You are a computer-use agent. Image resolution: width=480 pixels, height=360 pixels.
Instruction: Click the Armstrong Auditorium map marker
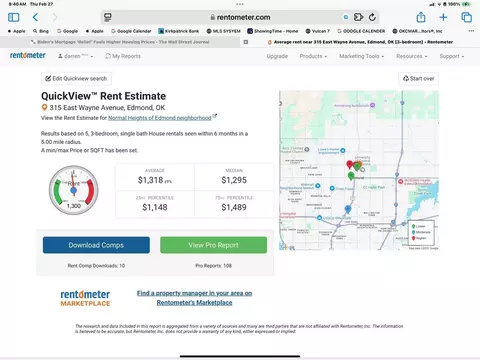(373, 105)
